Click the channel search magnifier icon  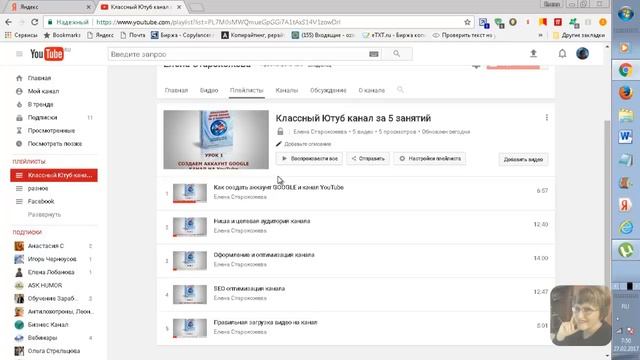click(400, 90)
